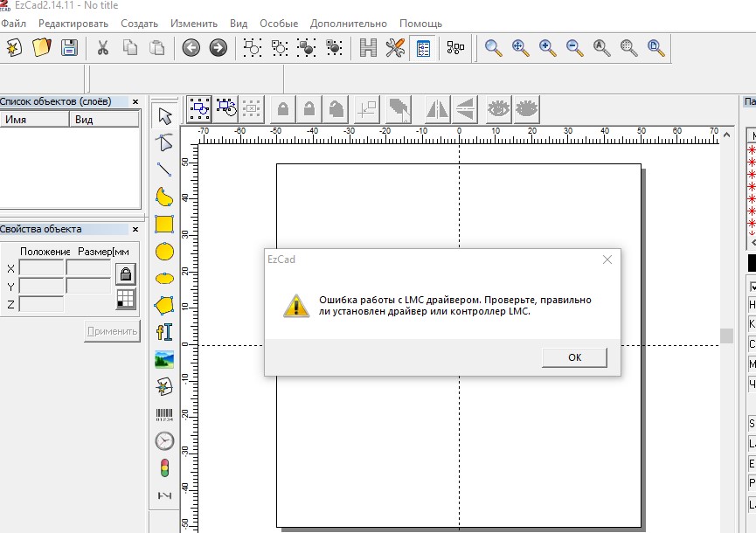Viewport: 756px width, 533px height.
Task: Choose the text tool in sidebar
Action: coord(164,332)
